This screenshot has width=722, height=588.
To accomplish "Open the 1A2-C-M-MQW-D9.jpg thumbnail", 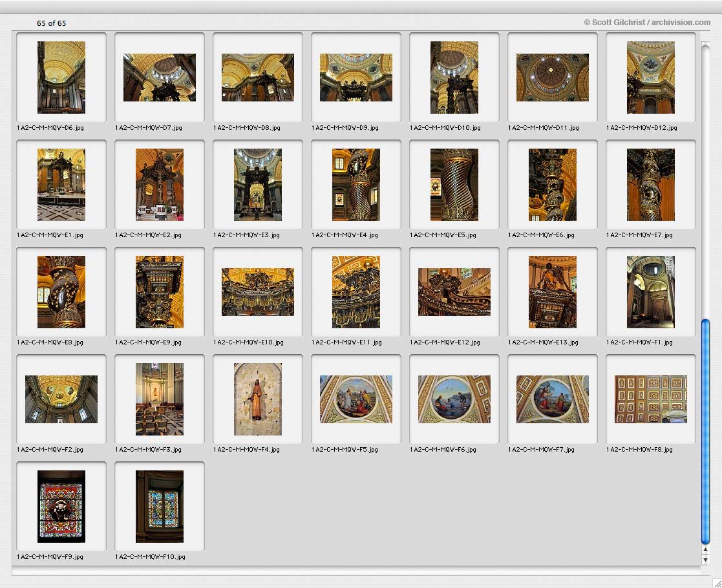I will pos(356,78).
